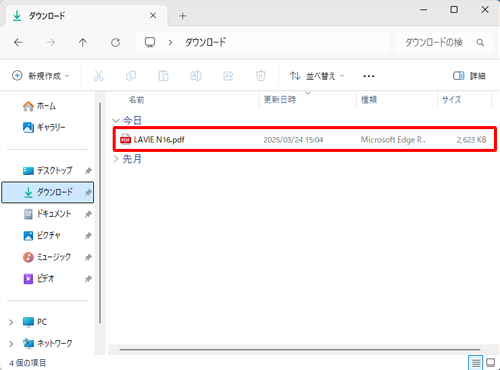Screen dimensions: 500x370
Task: Open ミュージック in the sidebar
Action: coord(47,257)
